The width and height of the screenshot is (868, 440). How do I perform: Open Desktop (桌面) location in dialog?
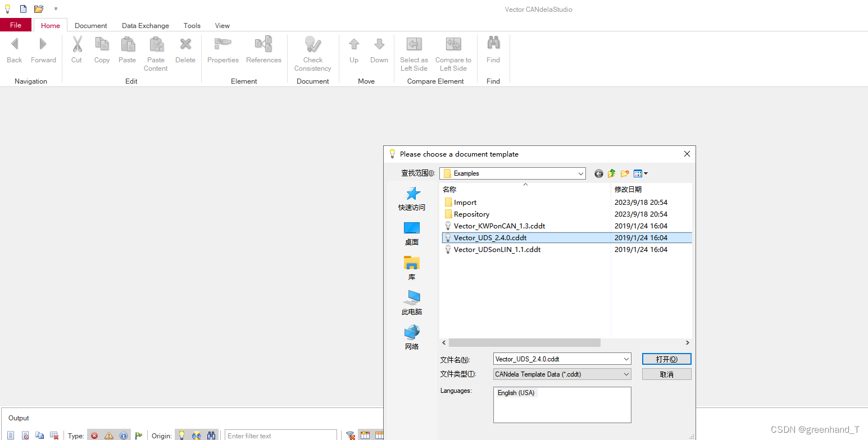[412, 233]
